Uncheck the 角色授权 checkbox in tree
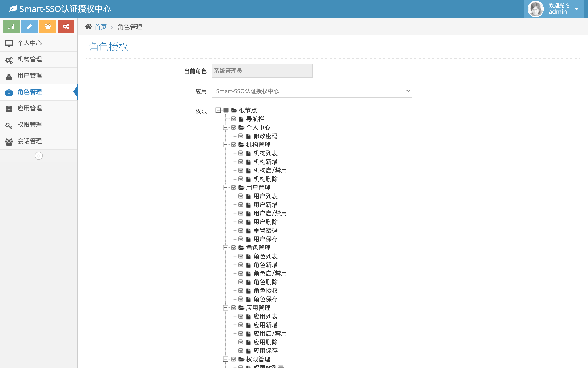This screenshot has width=588, height=368. (241, 290)
